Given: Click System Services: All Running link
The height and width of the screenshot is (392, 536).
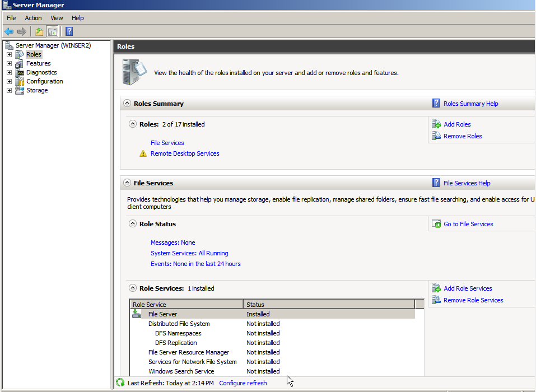Looking at the screenshot, I should click(189, 253).
